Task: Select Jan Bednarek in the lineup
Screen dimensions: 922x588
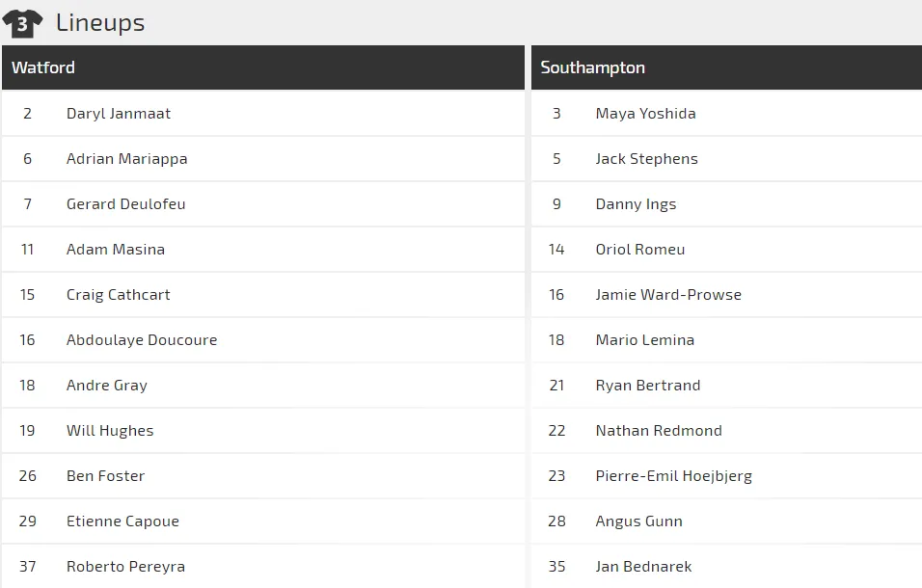Action: coord(643,567)
